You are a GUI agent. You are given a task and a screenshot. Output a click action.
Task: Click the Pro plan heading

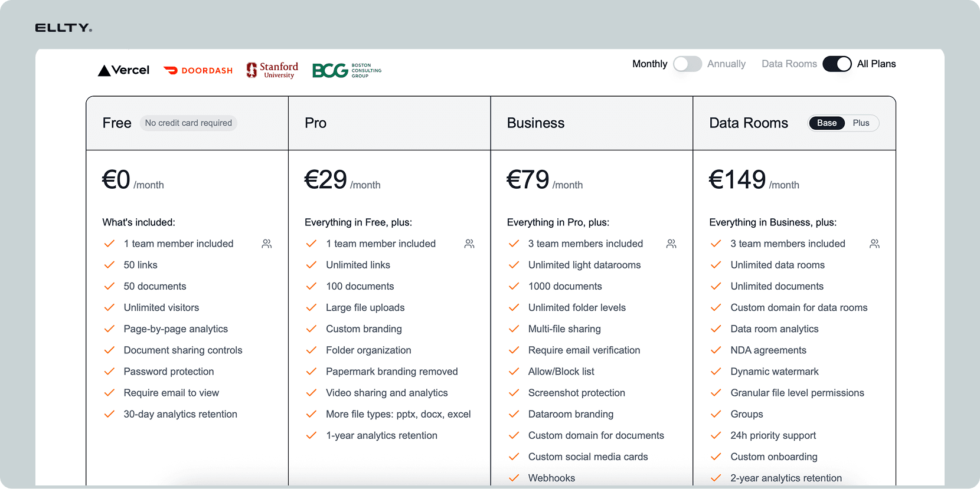click(315, 123)
